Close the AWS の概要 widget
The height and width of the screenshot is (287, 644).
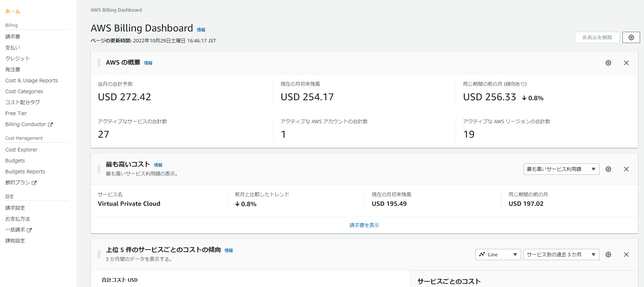[x=626, y=63]
